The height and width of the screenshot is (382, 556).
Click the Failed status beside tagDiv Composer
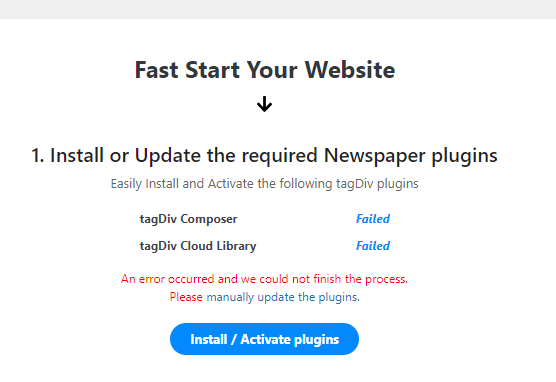[x=373, y=219]
